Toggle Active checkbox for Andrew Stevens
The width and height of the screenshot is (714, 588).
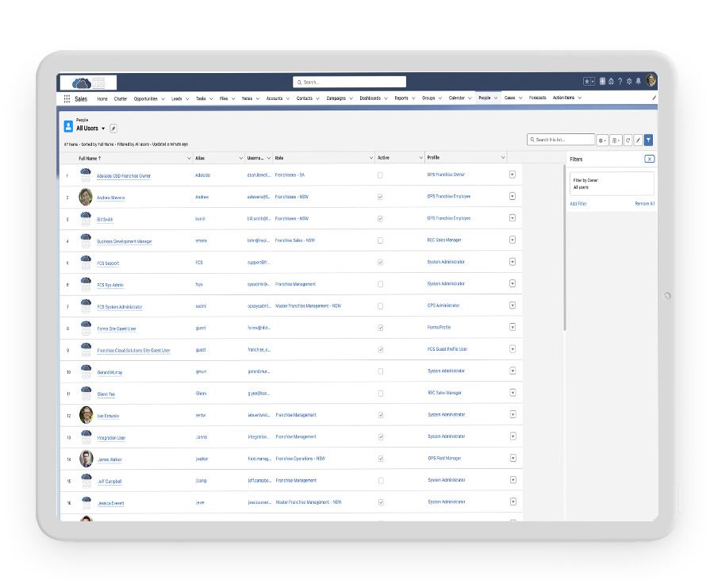[x=381, y=196]
